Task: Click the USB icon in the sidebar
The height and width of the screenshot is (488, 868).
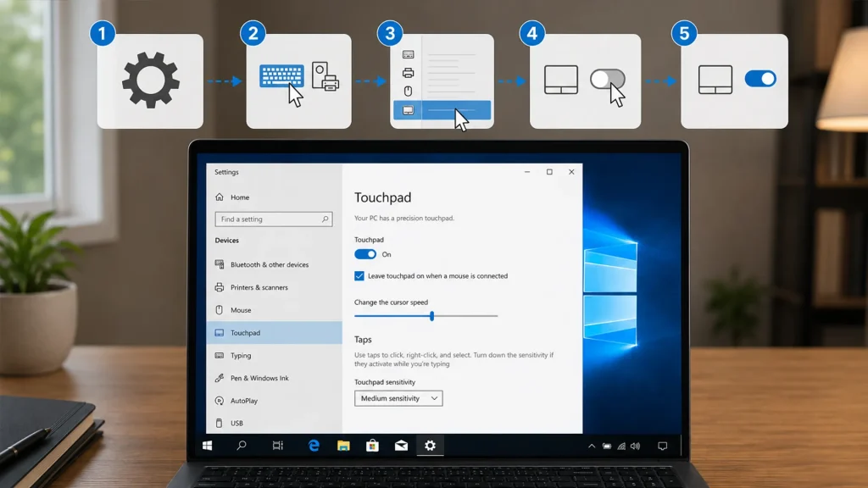Action: (x=220, y=423)
